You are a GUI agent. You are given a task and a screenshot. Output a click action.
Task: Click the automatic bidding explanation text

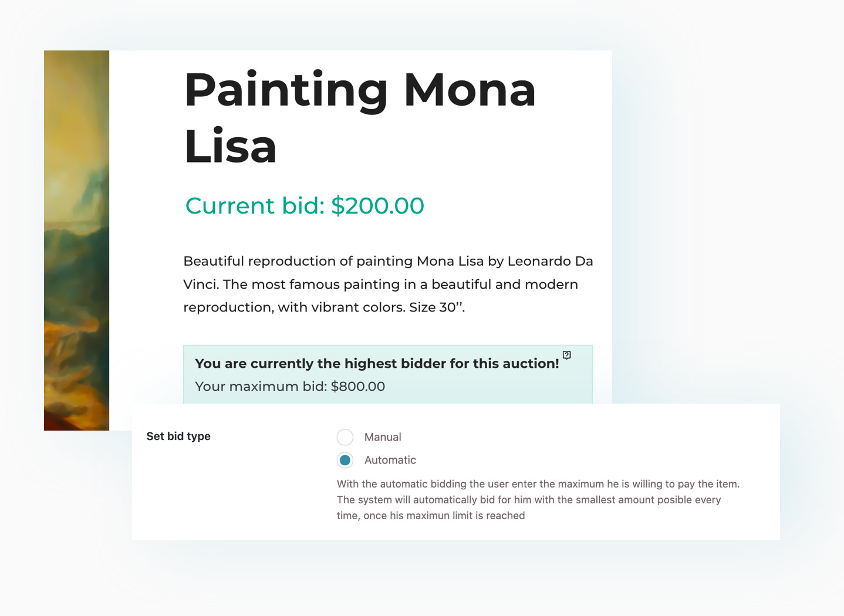point(538,500)
